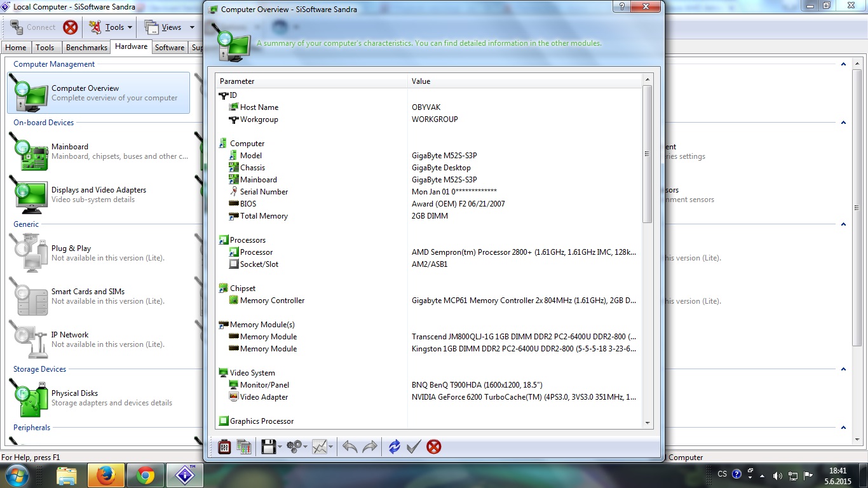Click the parameter list's vertical scrollbar thumb

(x=648, y=154)
